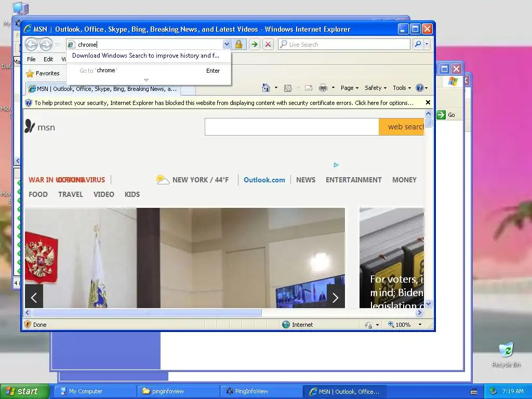Click the Print icon
The width and height of the screenshot is (532, 399).
point(323,88)
